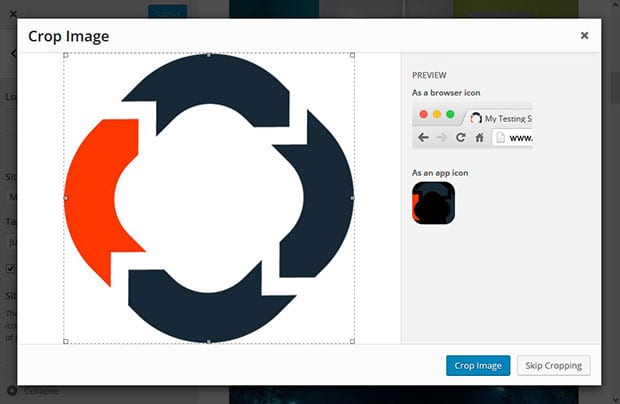
Task: Click the bottom-right crop handle
Action: (352, 341)
